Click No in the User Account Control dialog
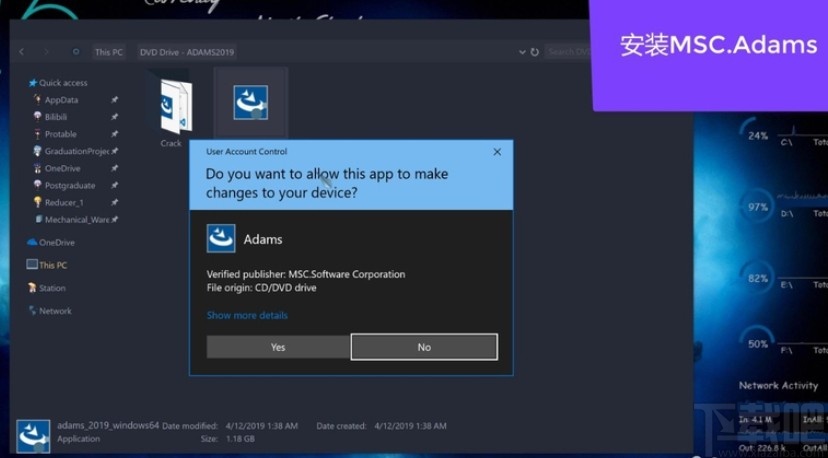 (x=424, y=347)
